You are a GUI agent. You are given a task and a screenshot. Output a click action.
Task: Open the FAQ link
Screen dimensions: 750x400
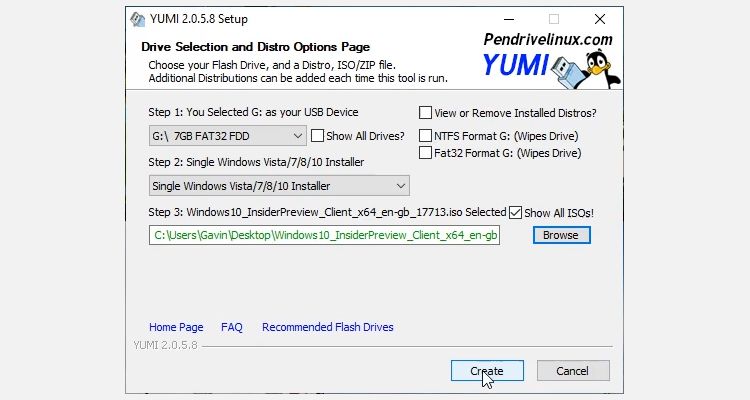(232, 327)
